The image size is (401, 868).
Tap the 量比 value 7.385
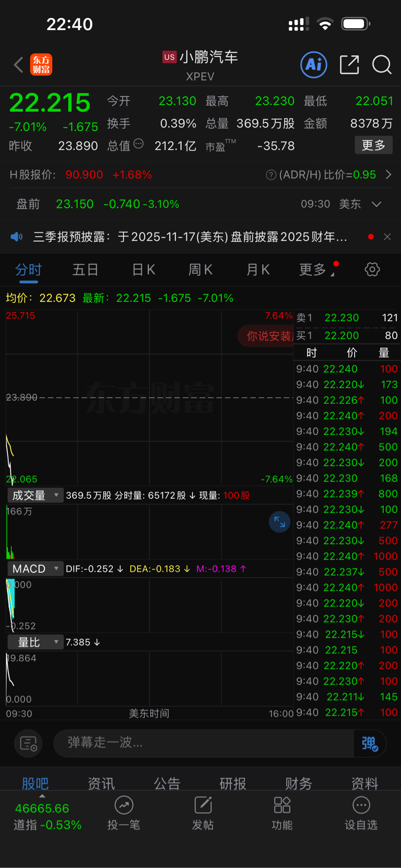82,642
